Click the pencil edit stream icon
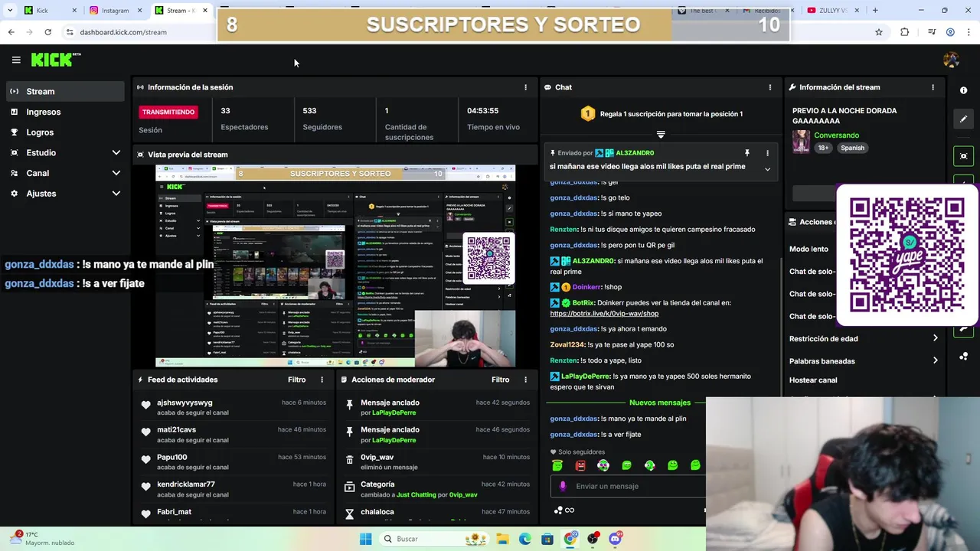The height and width of the screenshot is (551, 980). (x=963, y=119)
